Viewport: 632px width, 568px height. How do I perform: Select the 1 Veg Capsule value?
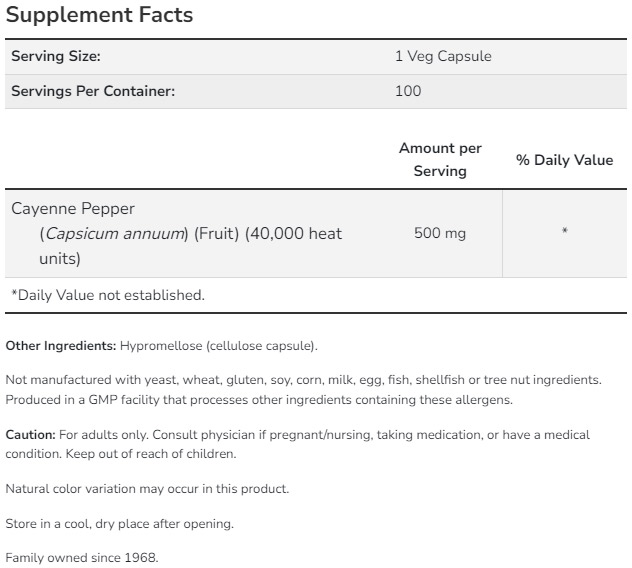point(443,57)
